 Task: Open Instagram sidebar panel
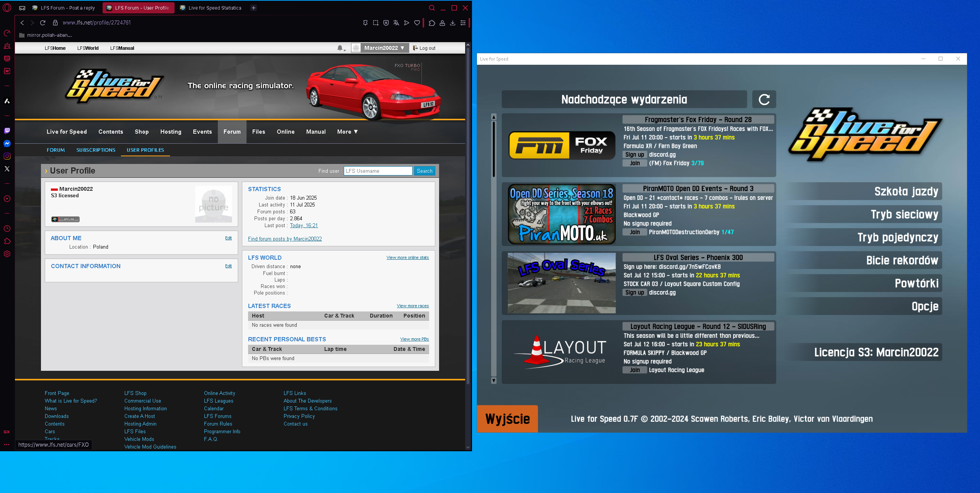point(7,156)
